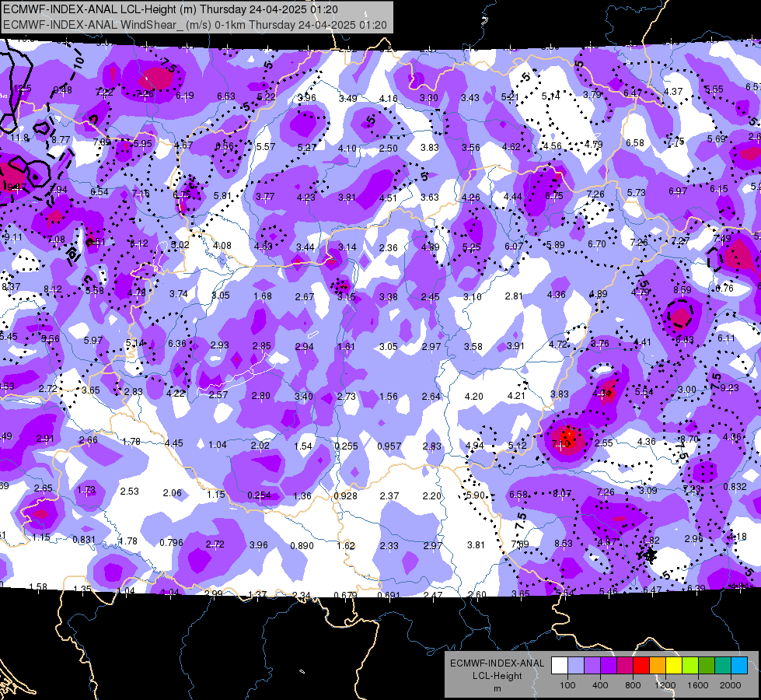Viewport: 761px width, 700px height.
Task: Click the wind shear value 2.36
Action: pyautogui.click(x=388, y=248)
